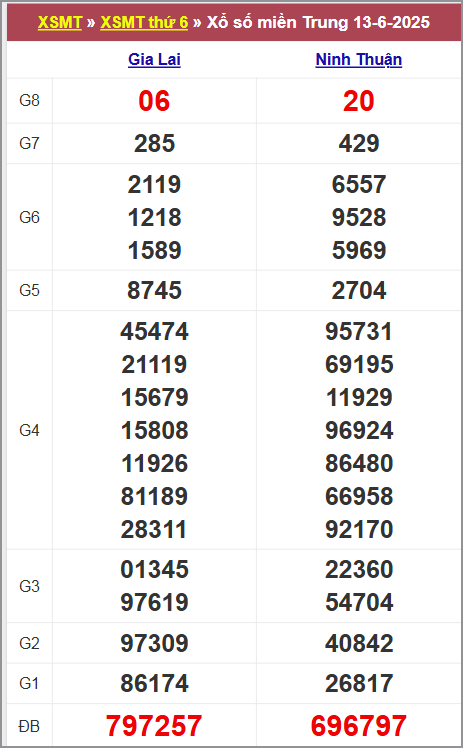The image size is (463, 748).
Task: Click the G4 row label
Action: [29, 430]
